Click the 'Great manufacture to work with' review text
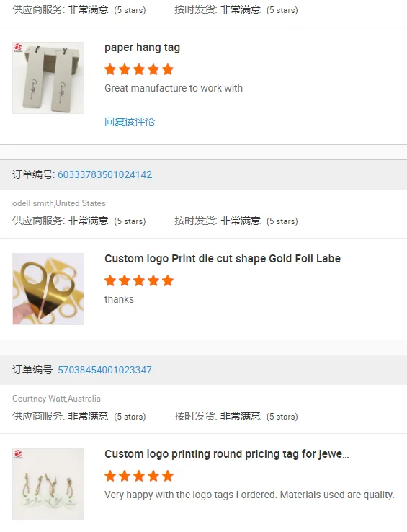Screen dimensions: 407x532 click(174, 88)
